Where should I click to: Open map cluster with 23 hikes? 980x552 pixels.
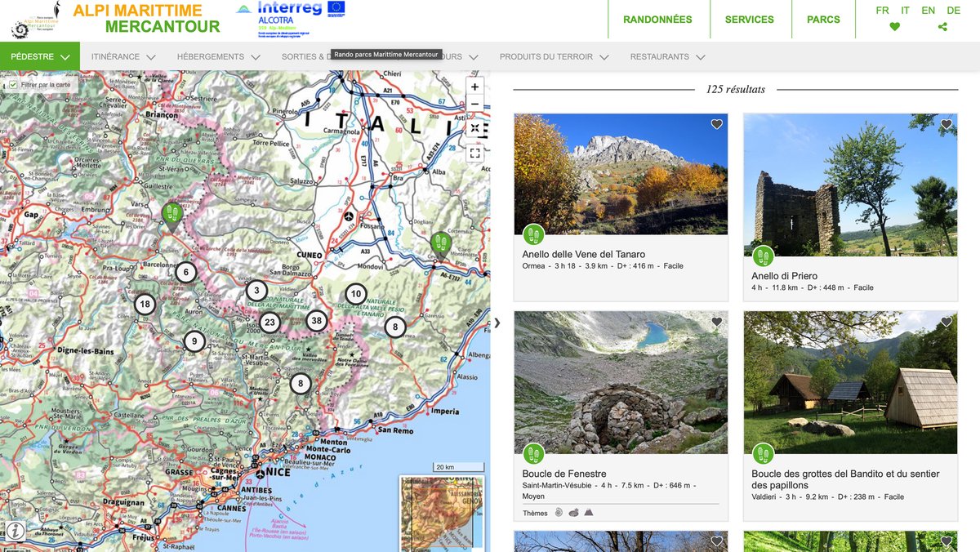269,323
